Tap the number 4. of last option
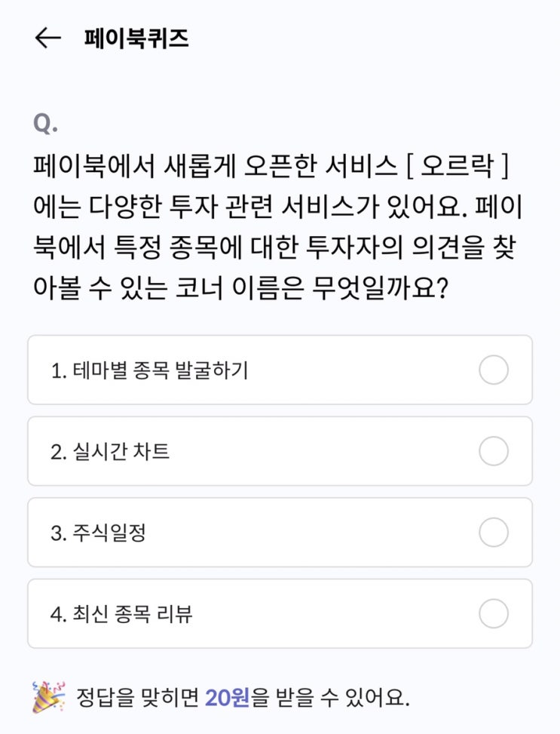Image resolution: width=560 pixels, height=734 pixels. pyautogui.click(x=58, y=615)
